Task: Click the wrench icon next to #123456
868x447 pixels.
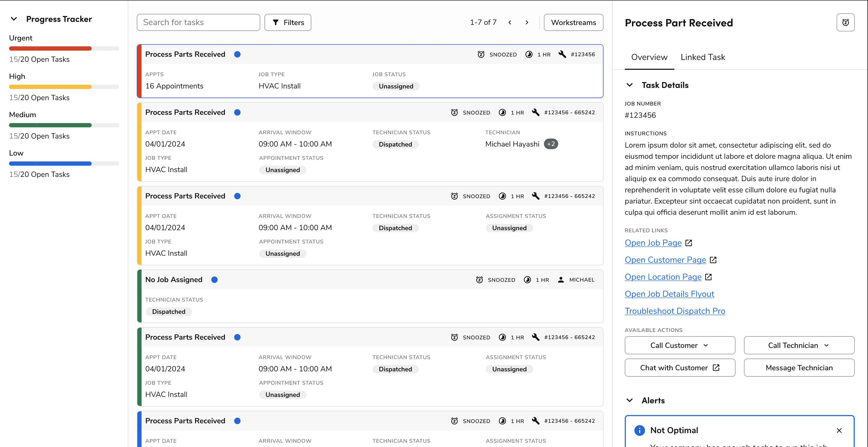Action: click(x=562, y=54)
